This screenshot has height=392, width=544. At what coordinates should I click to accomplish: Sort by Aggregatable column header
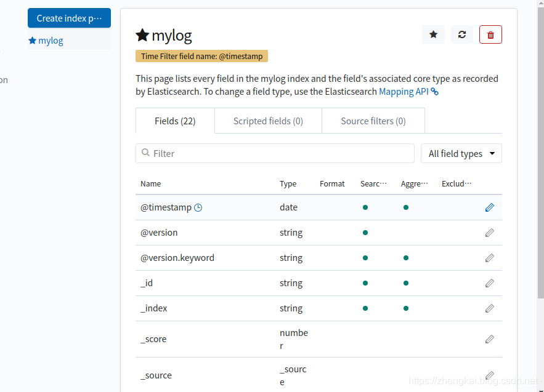tap(414, 184)
